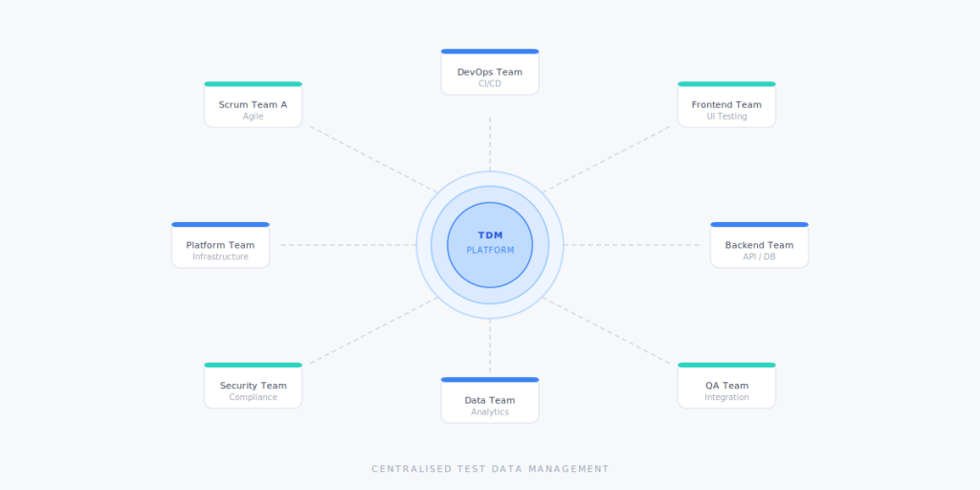The height and width of the screenshot is (490, 980).
Task: Click the 'Centralised Test Data Management' caption
Action: tap(490, 469)
